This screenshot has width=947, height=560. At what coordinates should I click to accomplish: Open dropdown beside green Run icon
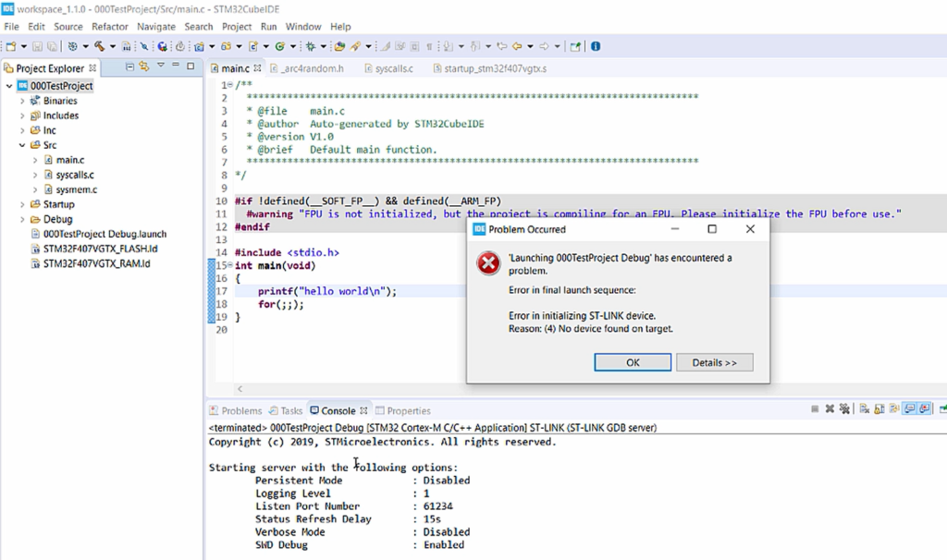pos(293,46)
